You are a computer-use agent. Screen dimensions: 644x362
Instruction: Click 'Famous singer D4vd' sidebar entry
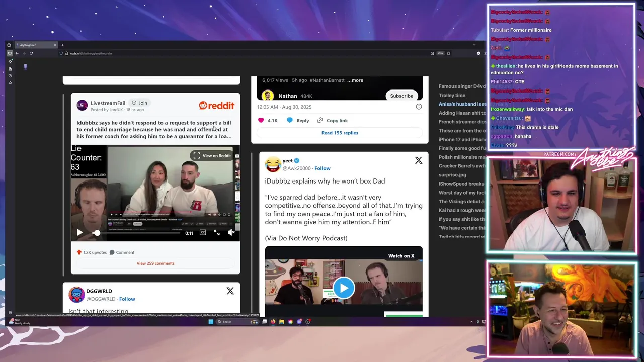[x=462, y=86]
